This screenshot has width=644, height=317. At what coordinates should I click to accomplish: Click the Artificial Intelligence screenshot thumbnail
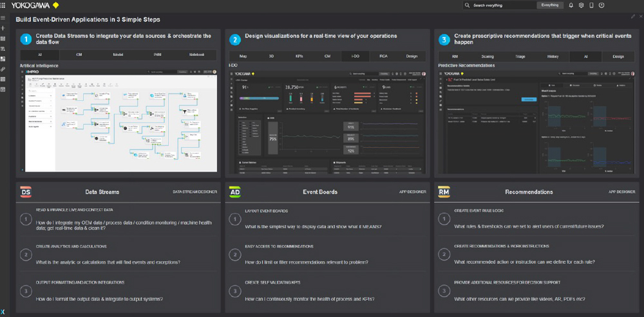[x=119, y=122]
